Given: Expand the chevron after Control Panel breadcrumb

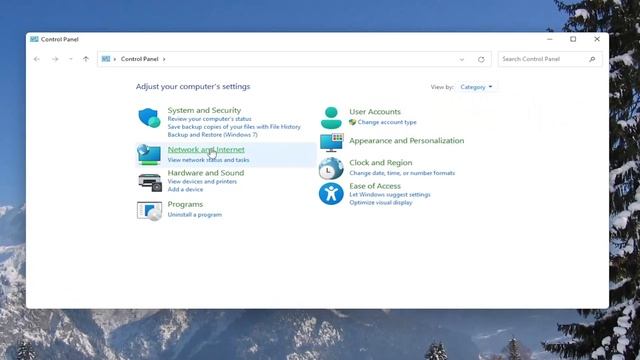Looking at the screenshot, I should tap(164, 59).
